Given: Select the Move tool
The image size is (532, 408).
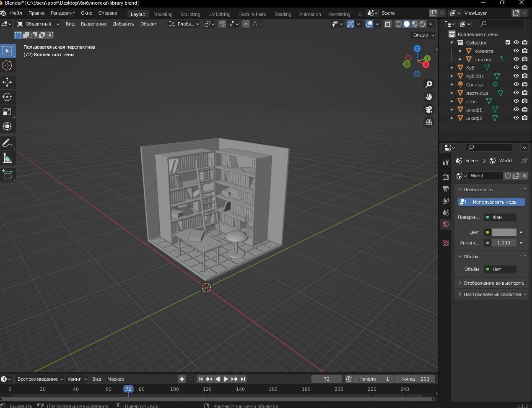Looking at the screenshot, I should (x=8, y=82).
